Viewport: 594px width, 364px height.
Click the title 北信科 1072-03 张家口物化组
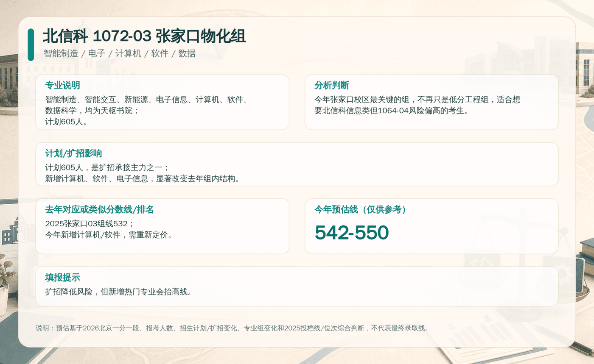click(x=144, y=37)
